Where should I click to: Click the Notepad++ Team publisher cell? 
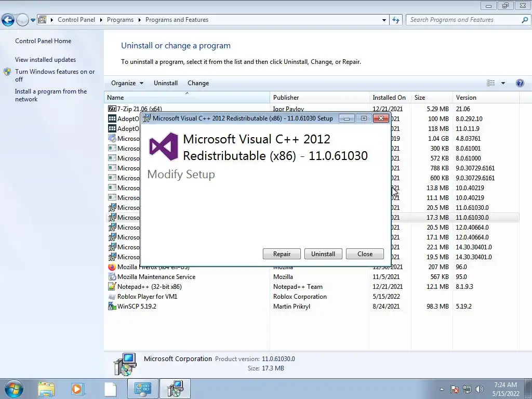point(298,287)
